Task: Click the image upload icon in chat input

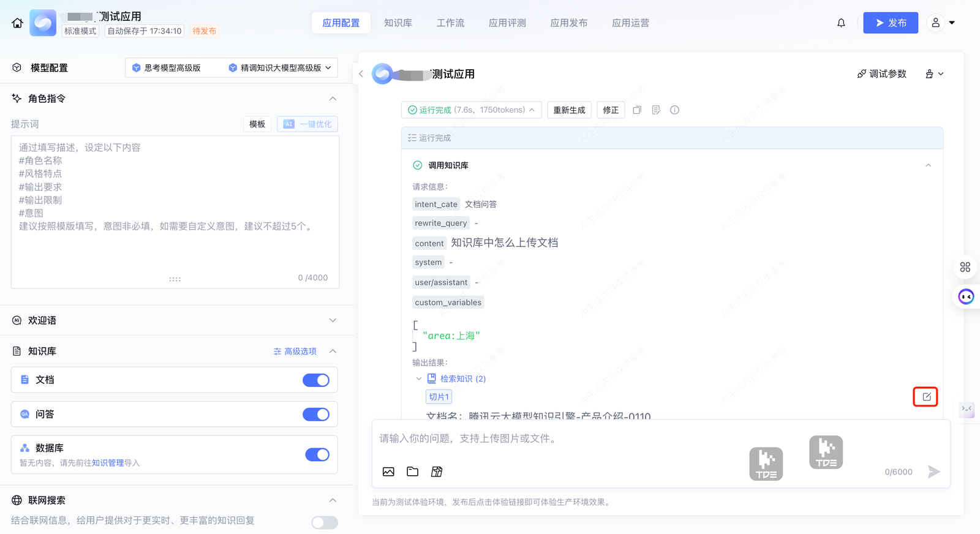Action: coord(388,472)
